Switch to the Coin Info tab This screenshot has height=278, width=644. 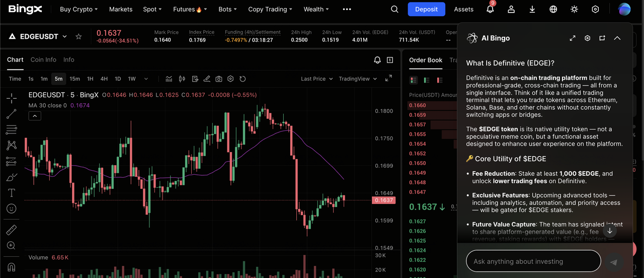point(43,59)
